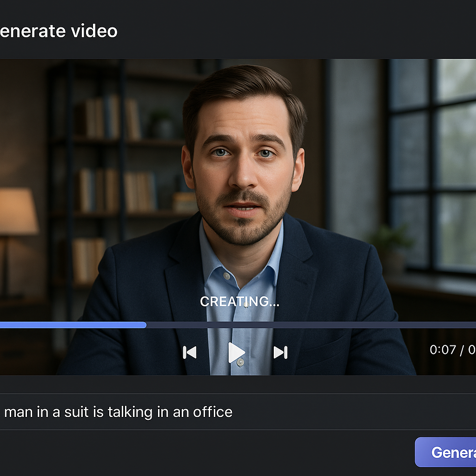
Task: Click the CREATING... status text
Action: (239, 302)
